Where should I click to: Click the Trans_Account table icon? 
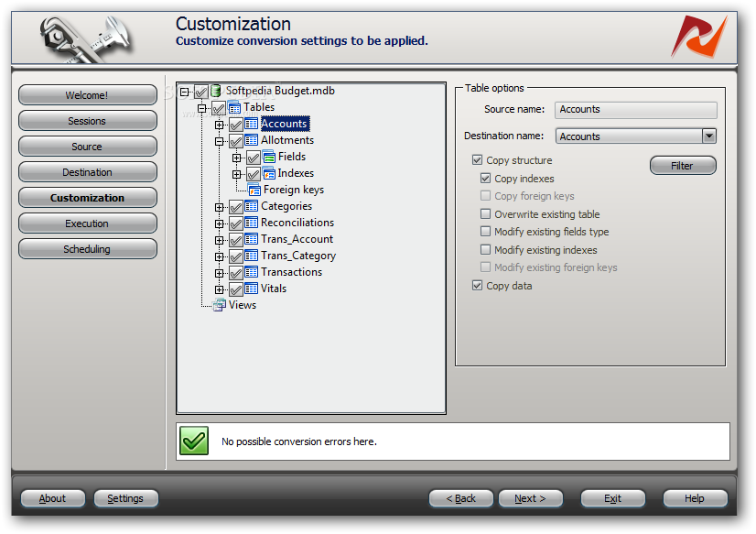point(251,239)
